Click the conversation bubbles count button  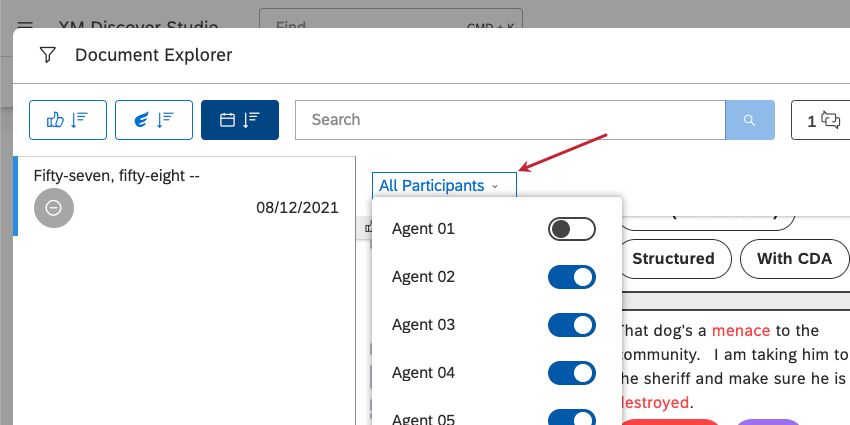(822, 120)
